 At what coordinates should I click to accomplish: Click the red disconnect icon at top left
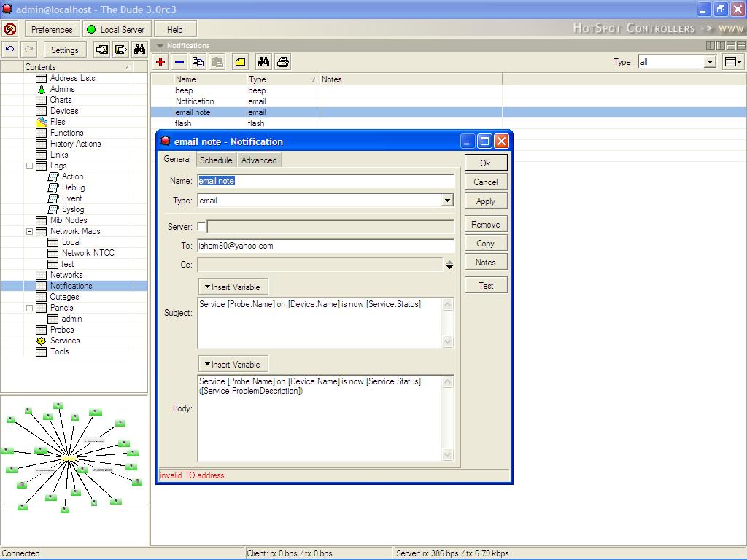10,29
